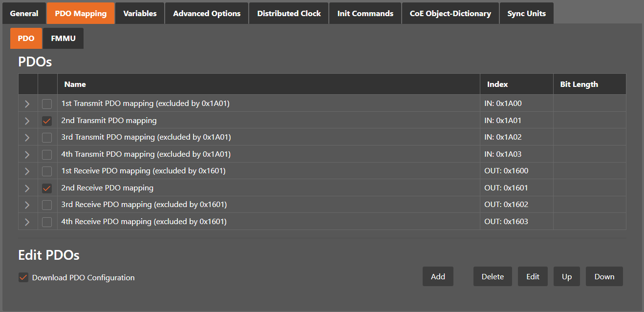Toggle Download PDO Configuration checkbox
The image size is (644, 312).
(23, 277)
